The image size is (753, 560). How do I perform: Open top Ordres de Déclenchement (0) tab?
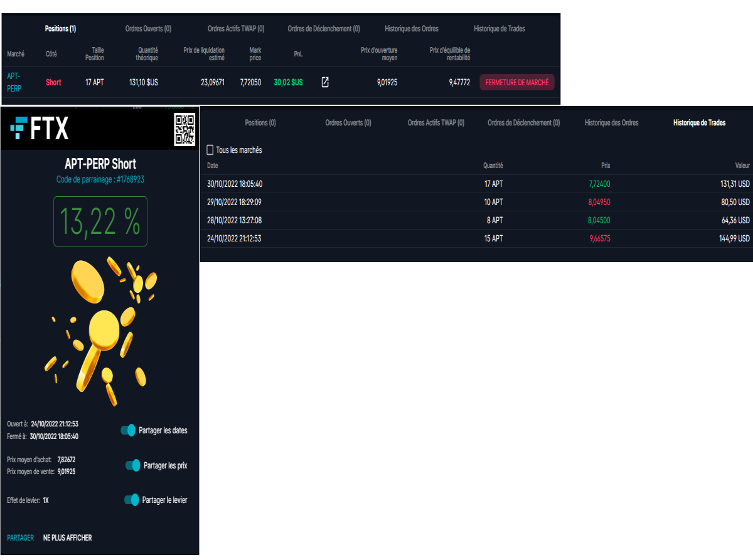click(x=324, y=29)
